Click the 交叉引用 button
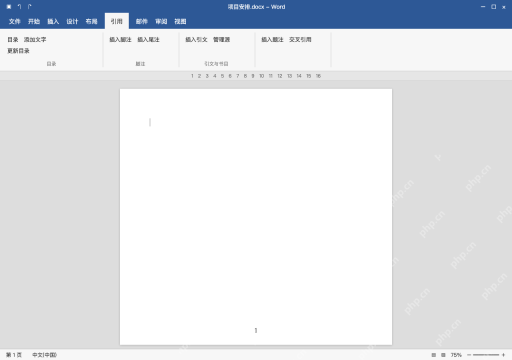Viewport: 512px width, 360px height. (x=300, y=40)
